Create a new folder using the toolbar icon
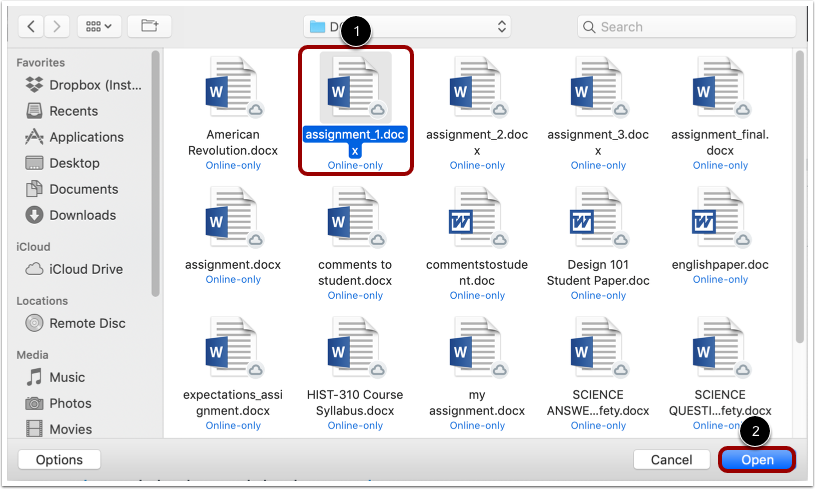 (150, 26)
